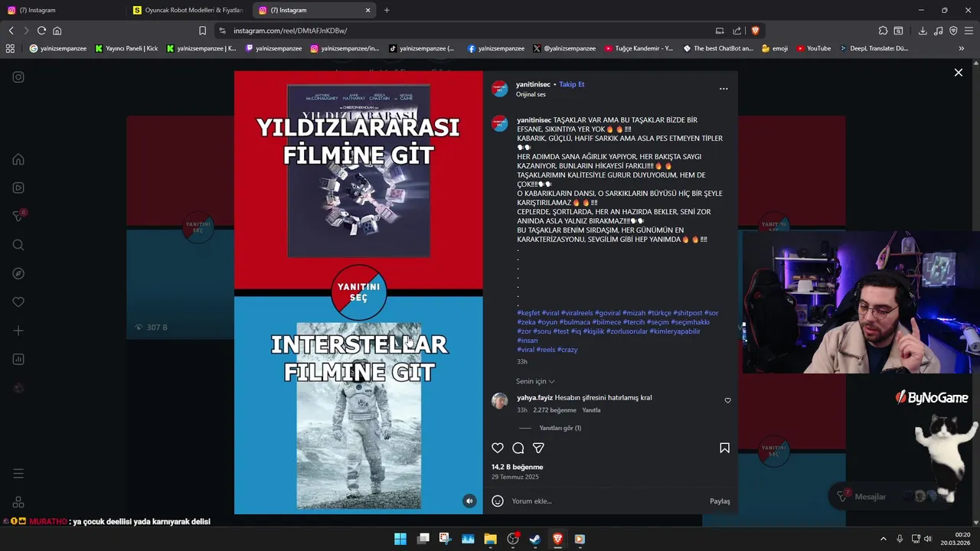The width and height of the screenshot is (980, 551).
Task: Click hashtag #crazy
Action: coord(567,350)
